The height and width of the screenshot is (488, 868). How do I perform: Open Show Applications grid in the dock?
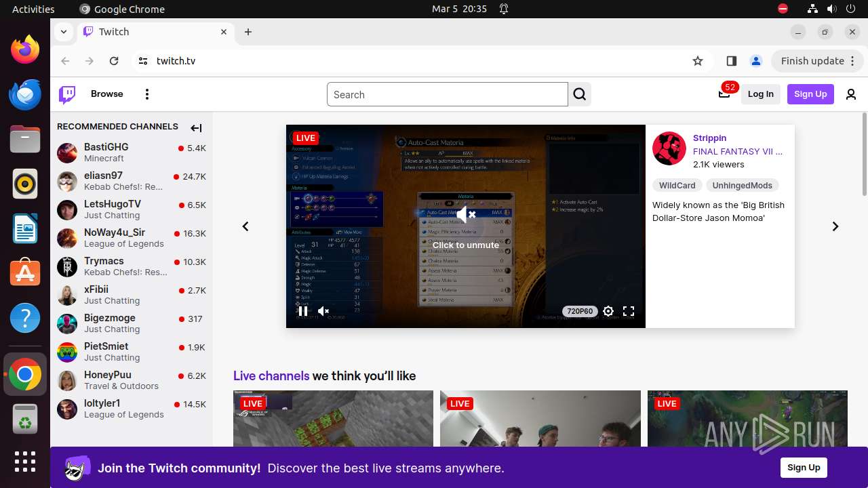pos(25,462)
